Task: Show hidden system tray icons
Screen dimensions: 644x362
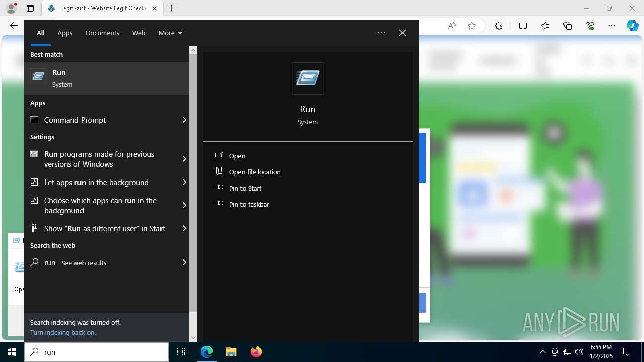Action: [x=542, y=352]
